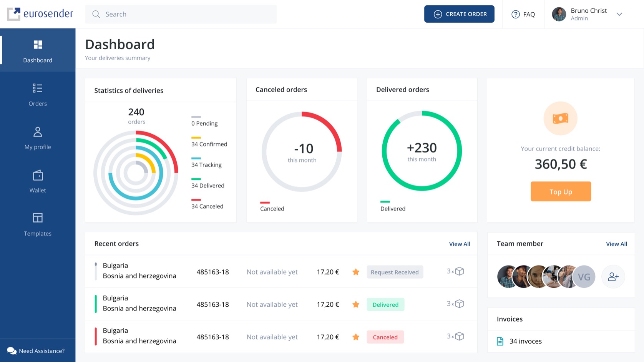Click star on the Canceled order row
644x362 pixels.
coord(356,337)
